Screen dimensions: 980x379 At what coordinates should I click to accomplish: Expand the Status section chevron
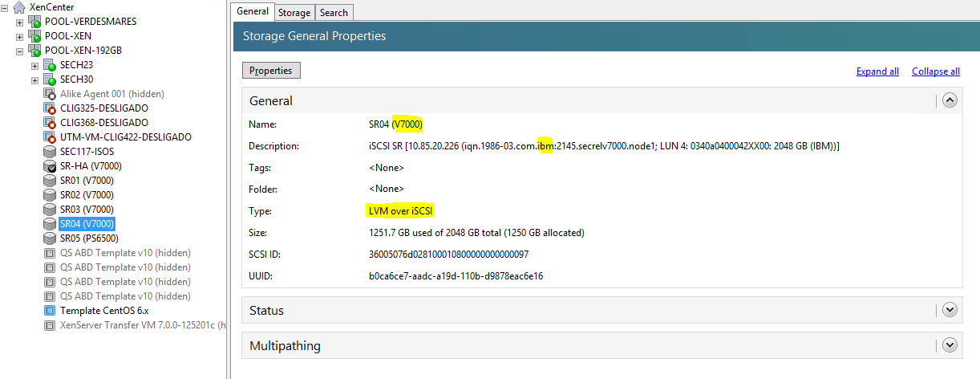click(x=950, y=309)
